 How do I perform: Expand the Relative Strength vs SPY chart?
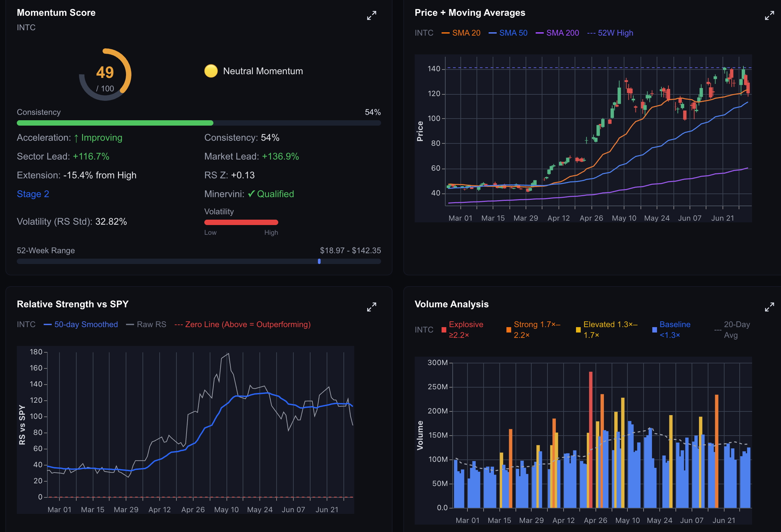[371, 307]
